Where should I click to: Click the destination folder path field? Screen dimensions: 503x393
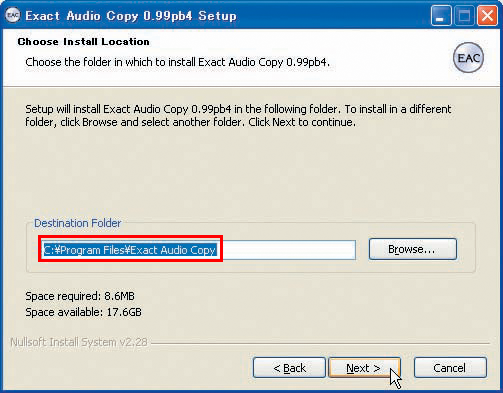click(198, 250)
